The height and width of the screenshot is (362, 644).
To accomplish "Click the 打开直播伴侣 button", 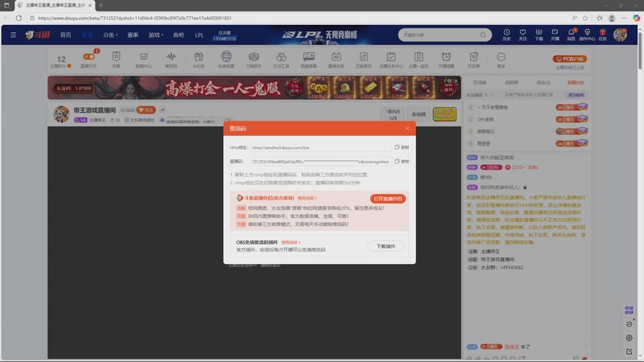I will point(388,199).
